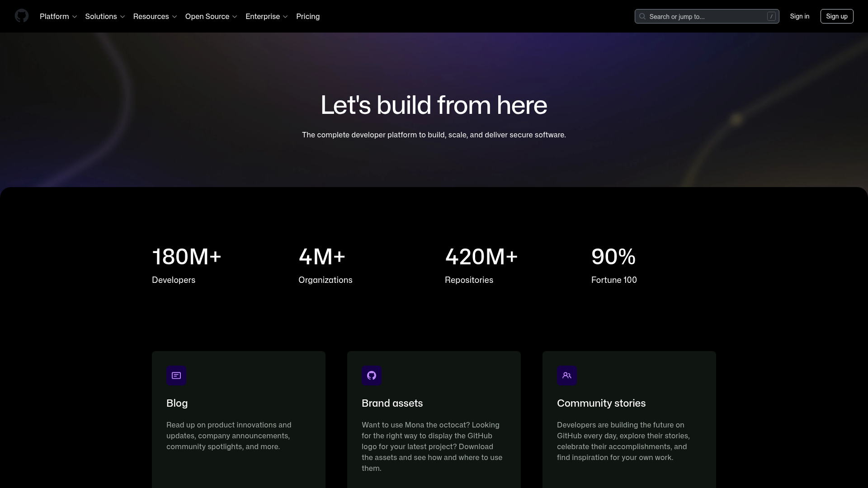Focus the Search or jump to field
The width and height of the screenshot is (868, 488).
707,16
